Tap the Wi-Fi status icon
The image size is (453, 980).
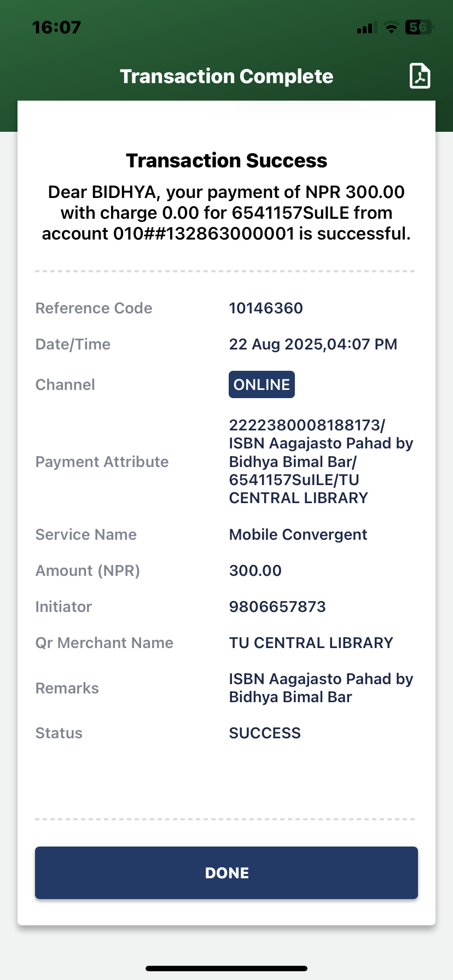[x=391, y=27]
